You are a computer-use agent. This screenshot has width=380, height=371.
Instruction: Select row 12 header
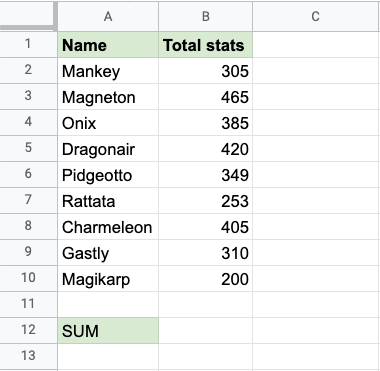[x=28, y=330]
